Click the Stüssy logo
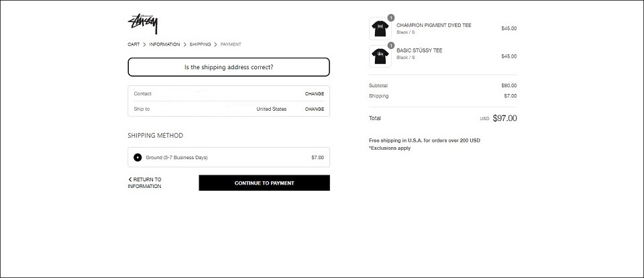The width and height of the screenshot is (644, 278). pos(142,24)
